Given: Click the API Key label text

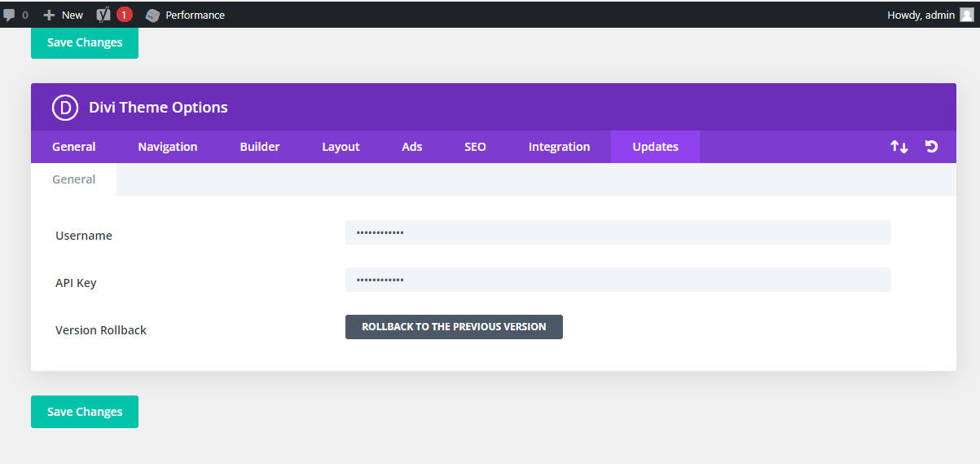Looking at the screenshot, I should (x=76, y=283).
